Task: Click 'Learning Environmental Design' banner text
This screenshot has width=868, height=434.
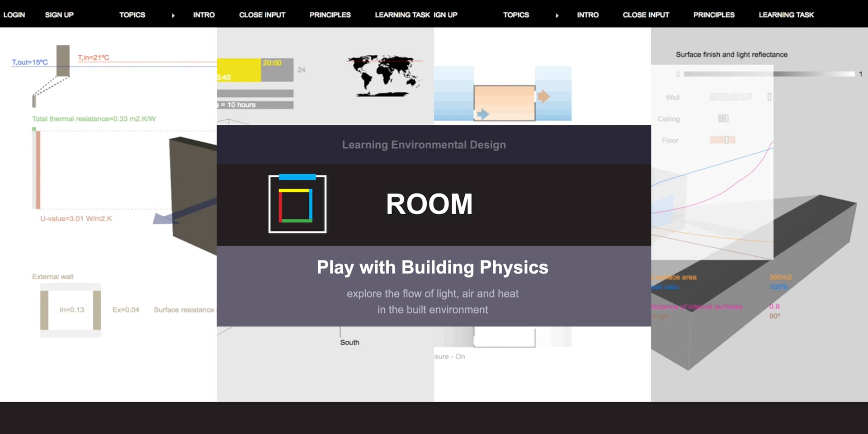Action: point(424,145)
